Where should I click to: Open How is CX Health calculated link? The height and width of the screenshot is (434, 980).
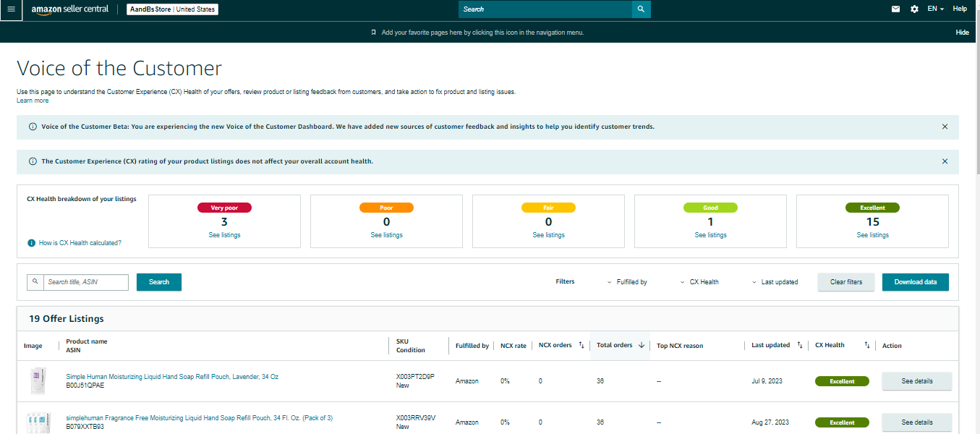tap(80, 243)
